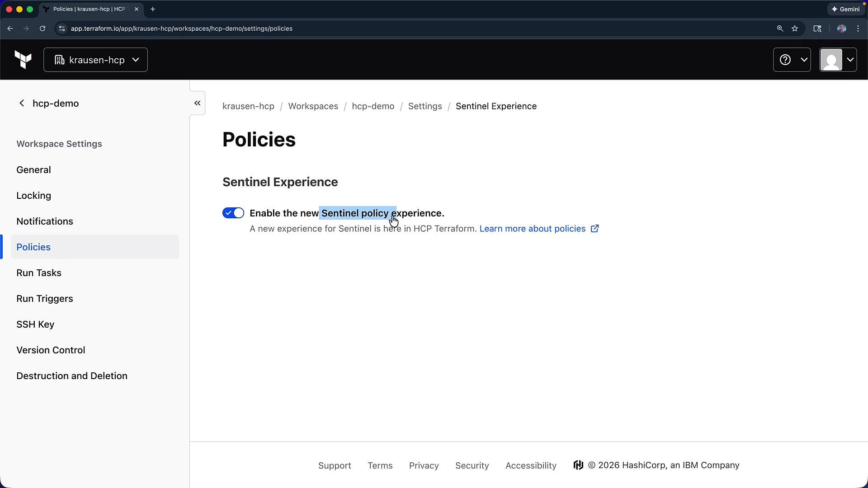Image resolution: width=868 pixels, height=488 pixels.
Task: Toggle the Sentinel policy experience switch
Action: tap(233, 213)
